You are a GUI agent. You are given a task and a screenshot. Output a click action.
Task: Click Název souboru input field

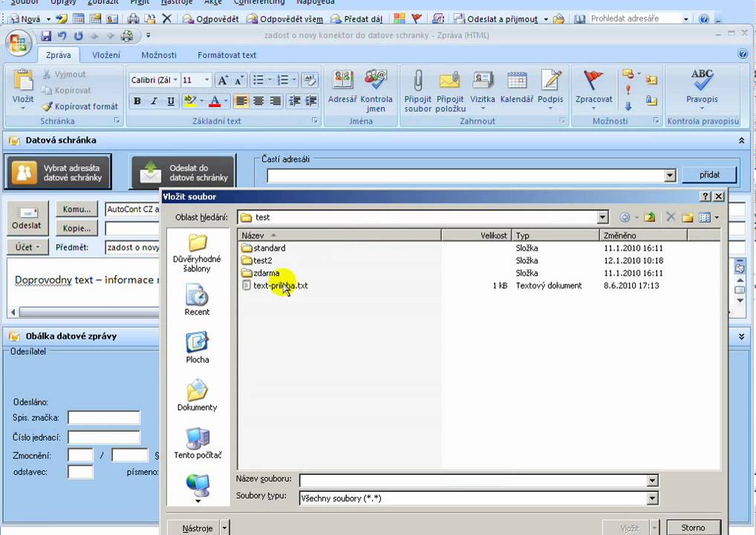tap(474, 481)
